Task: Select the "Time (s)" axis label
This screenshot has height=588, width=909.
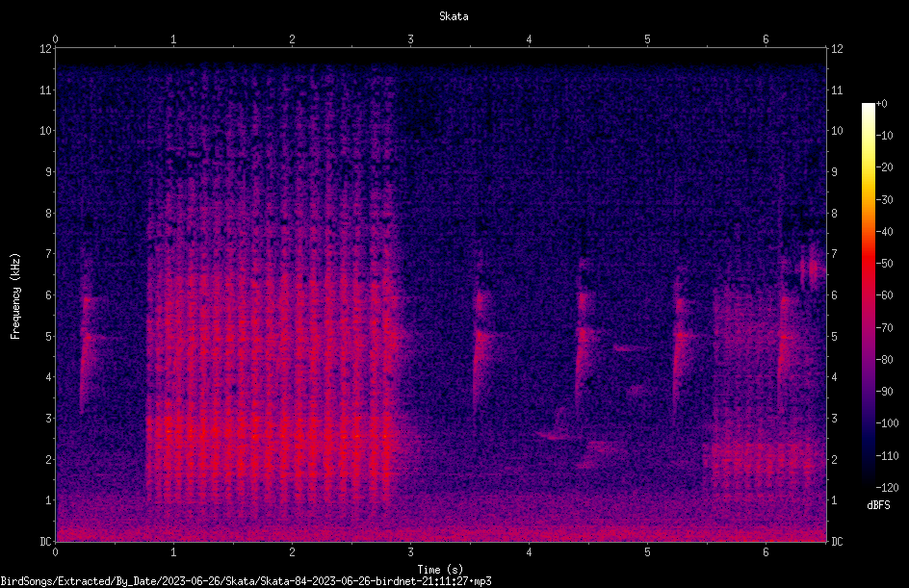Action: 440,570
